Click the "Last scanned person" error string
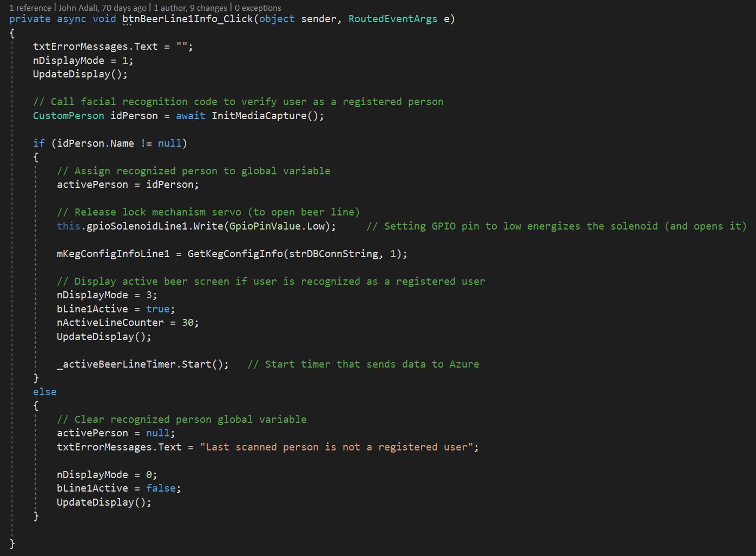756x556 pixels. tap(339, 447)
